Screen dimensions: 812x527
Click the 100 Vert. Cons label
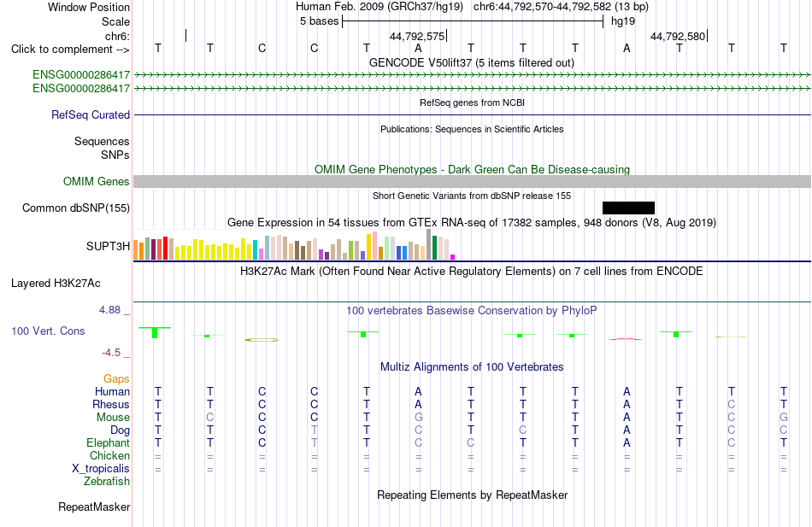click(48, 331)
